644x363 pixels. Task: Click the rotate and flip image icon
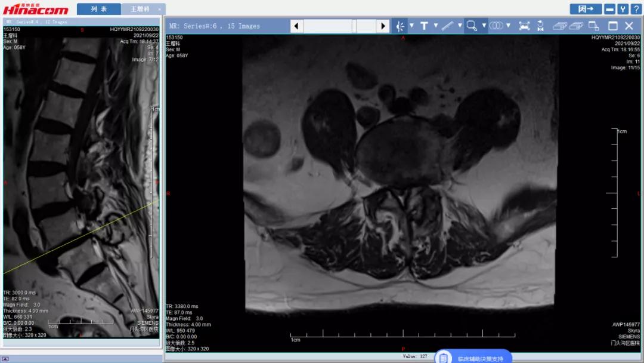point(540,26)
